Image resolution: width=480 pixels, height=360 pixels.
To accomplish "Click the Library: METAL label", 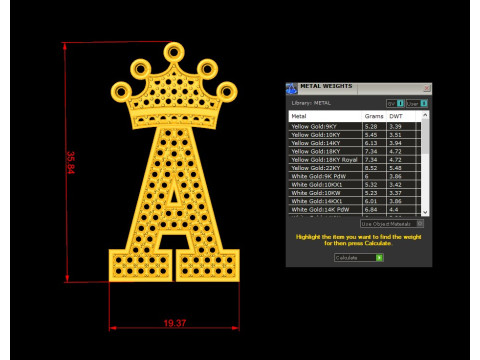I will pos(311,103).
